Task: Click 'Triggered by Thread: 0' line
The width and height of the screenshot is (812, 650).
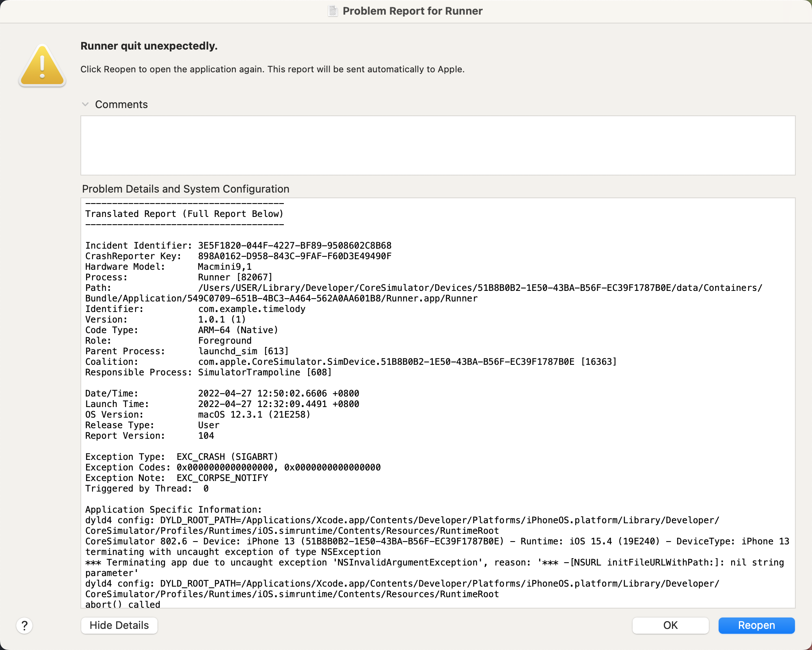Action: click(147, 488)
